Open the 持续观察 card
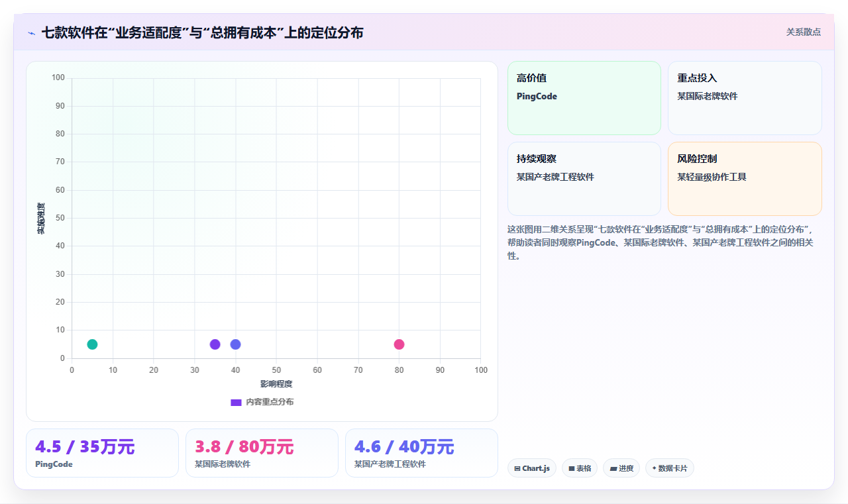The width and height of the screenshot is (848, 504). [x=584, y=179]
